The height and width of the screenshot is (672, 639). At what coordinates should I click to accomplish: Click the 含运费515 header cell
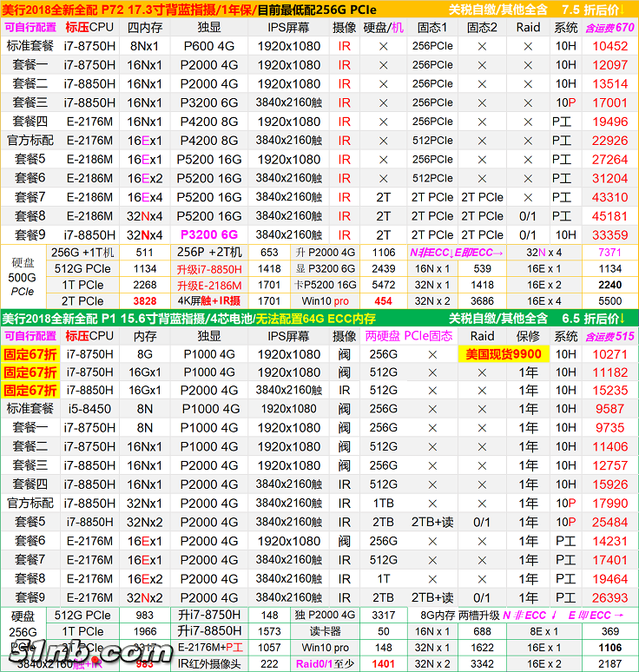(x=609, y=337)
